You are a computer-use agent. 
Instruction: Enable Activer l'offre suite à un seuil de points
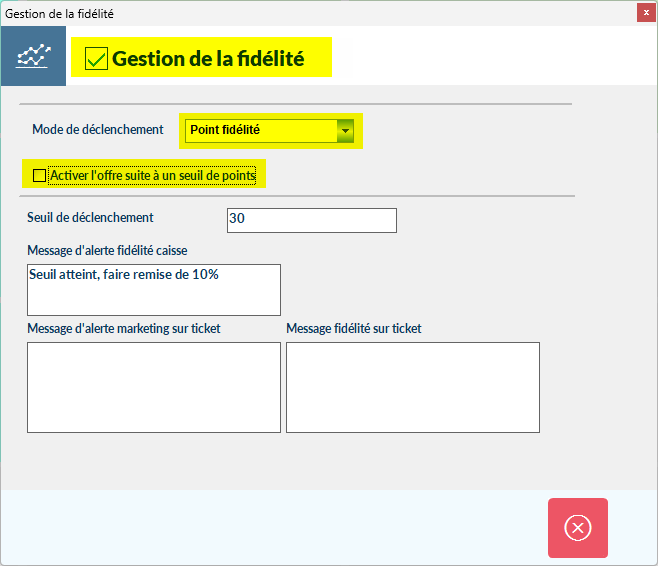(x=39, y=175)
